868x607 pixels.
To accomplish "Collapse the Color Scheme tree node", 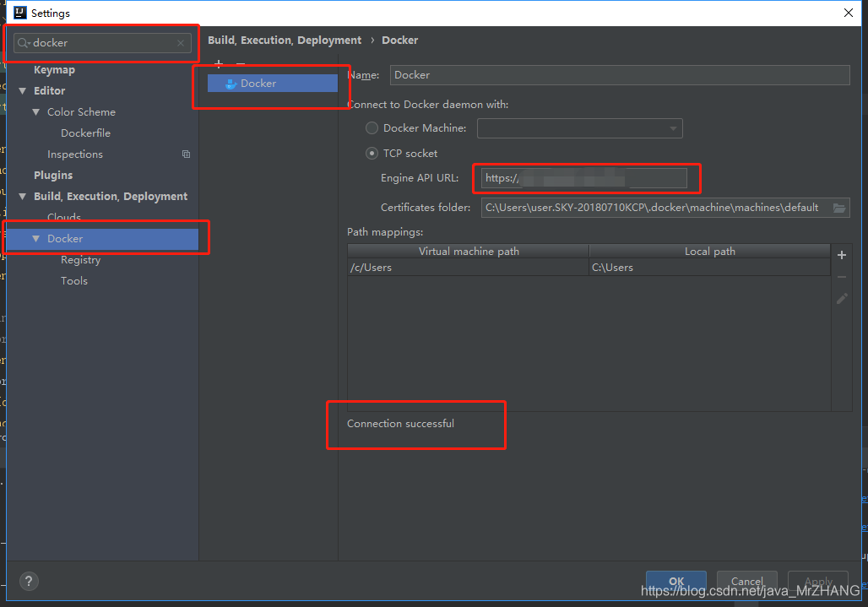I will coord(36,111).
